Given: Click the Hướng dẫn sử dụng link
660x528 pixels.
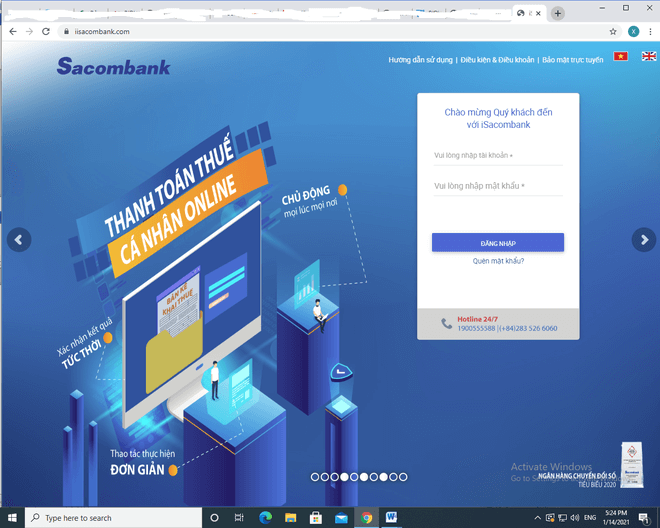Looking at the screenshot, I should [420, 60].
